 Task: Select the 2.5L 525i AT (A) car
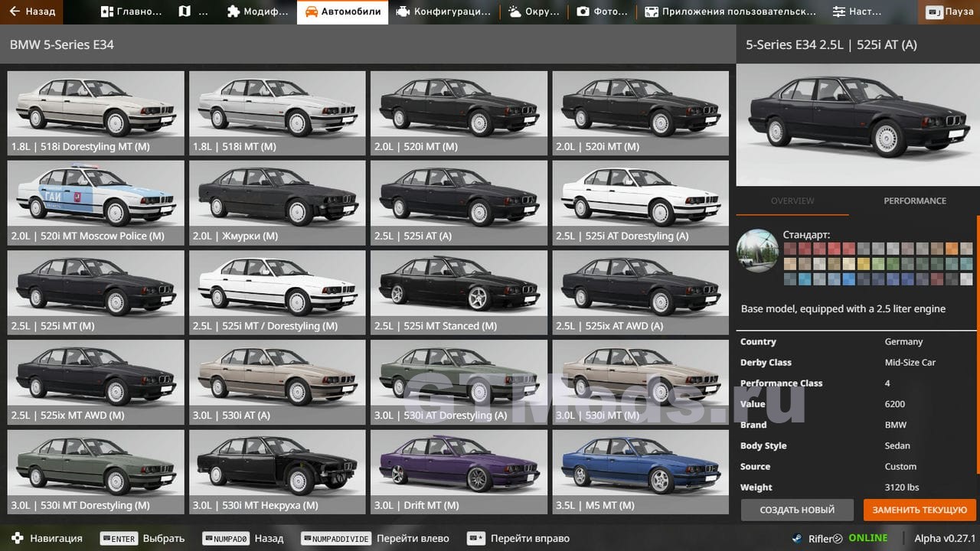point(459,203)
